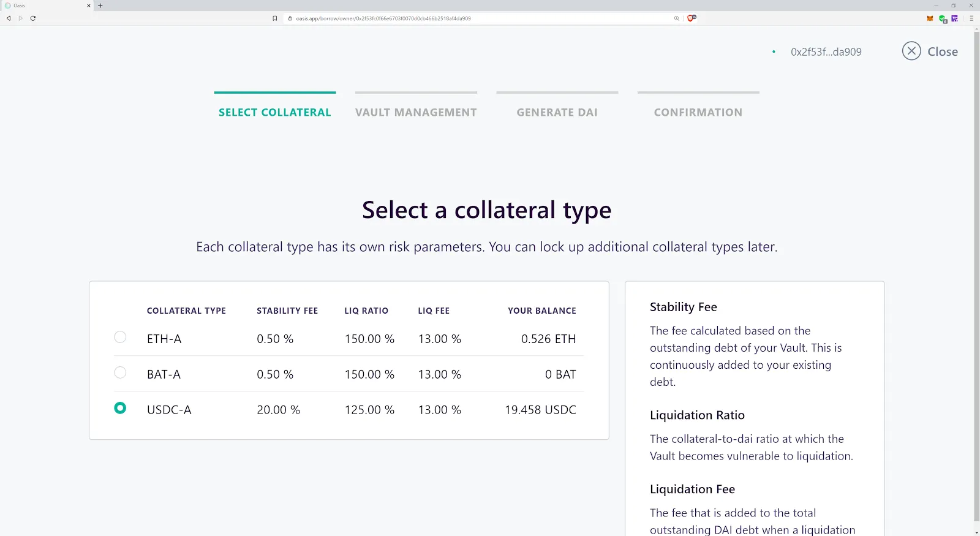Select the BAT-A collateral radio button
The width and height of the screenshot is (980, 536).
[x=120, y=372]
